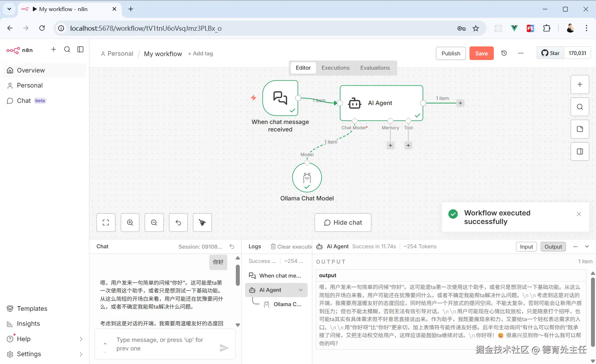This screenshot has width=596, height=364.
Task: Collapse the sidebar with the panel icon
Action: tap(80, 49)
